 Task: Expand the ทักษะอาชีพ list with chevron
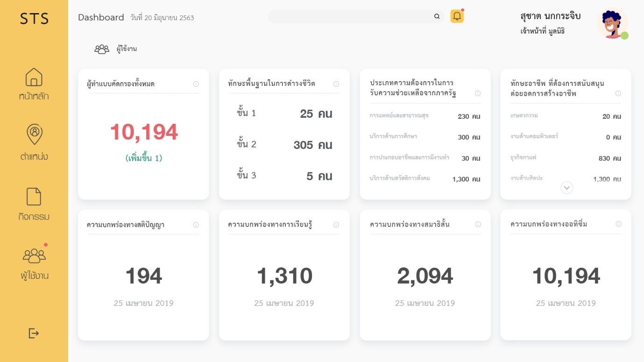click(566, 188)
